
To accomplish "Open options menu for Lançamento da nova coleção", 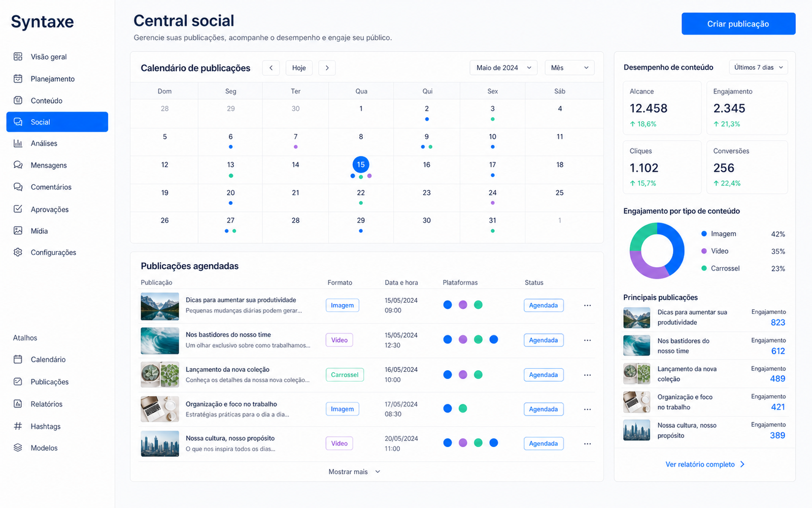I will pyautogui.click(x=587, y=375).
